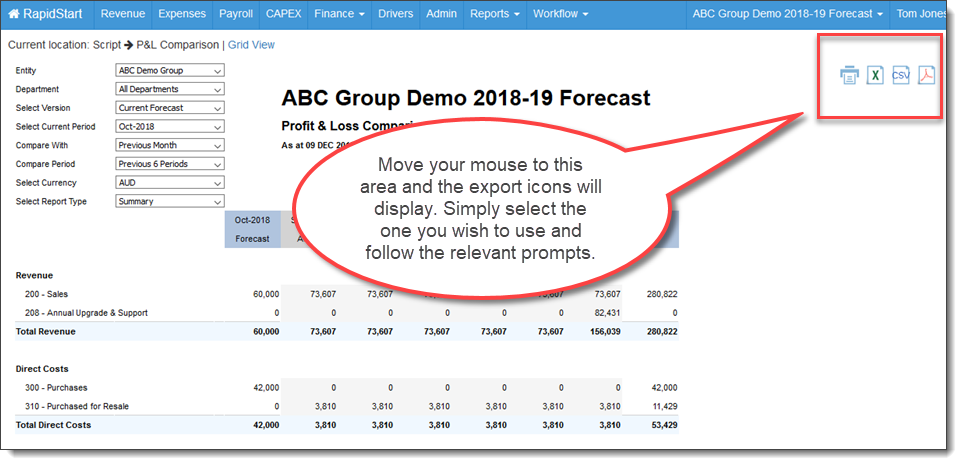Click the print report icon
962x465 pixels.
click(x=849, y=75)
